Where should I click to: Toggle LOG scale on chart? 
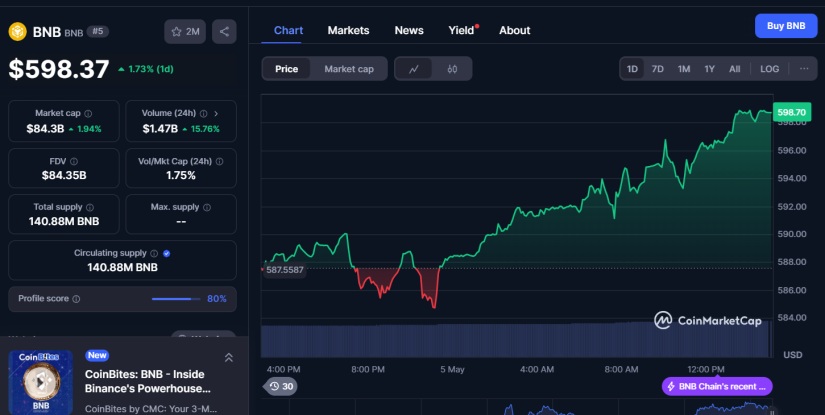(x=769, y=69)
